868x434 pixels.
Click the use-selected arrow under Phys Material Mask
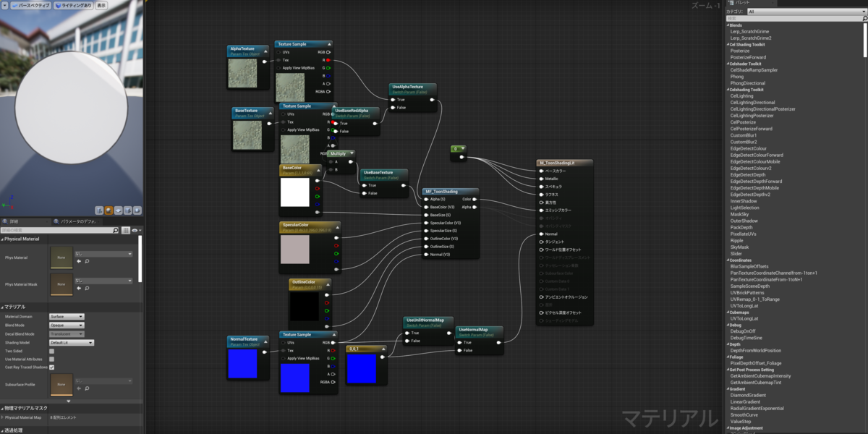point(79,287)
